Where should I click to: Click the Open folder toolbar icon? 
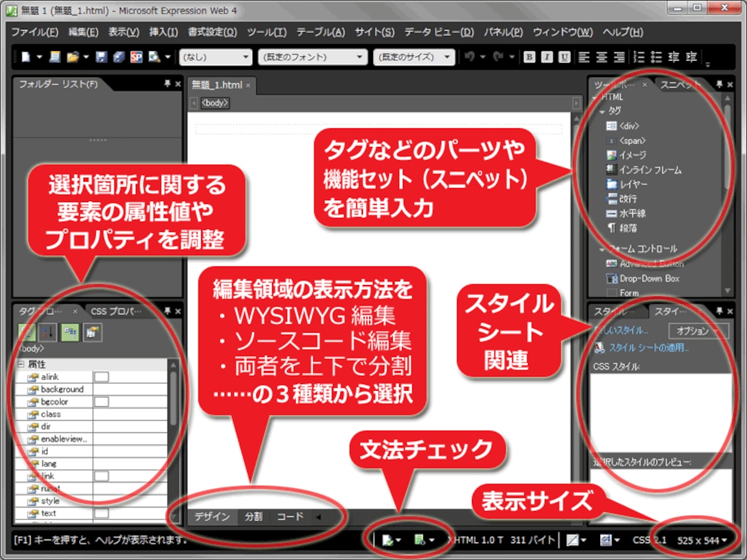[72, 57]
